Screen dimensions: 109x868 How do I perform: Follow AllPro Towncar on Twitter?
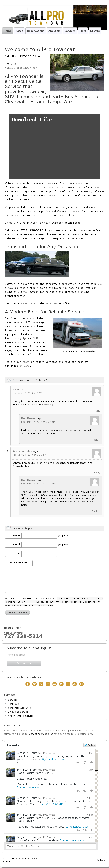tap(90, 745)
